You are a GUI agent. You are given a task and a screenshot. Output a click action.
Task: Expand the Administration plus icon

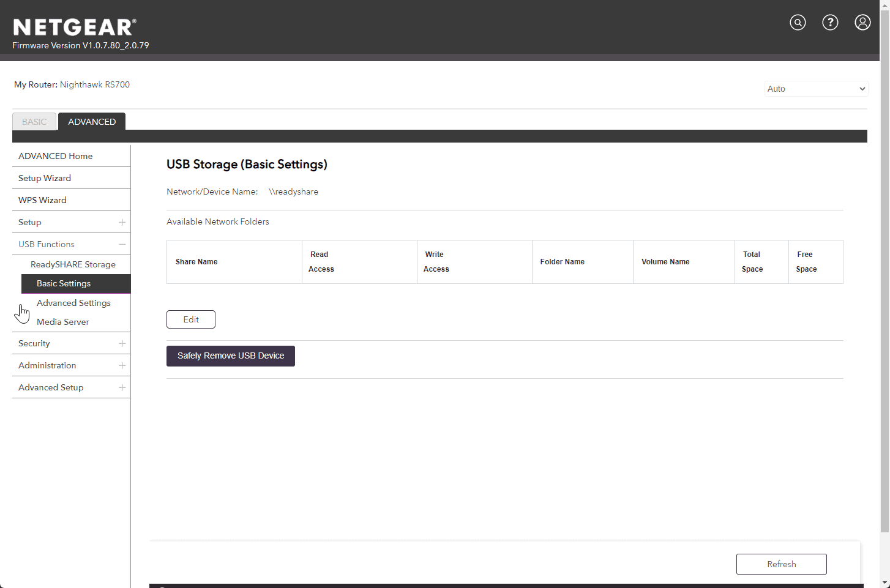click(122, 365)
